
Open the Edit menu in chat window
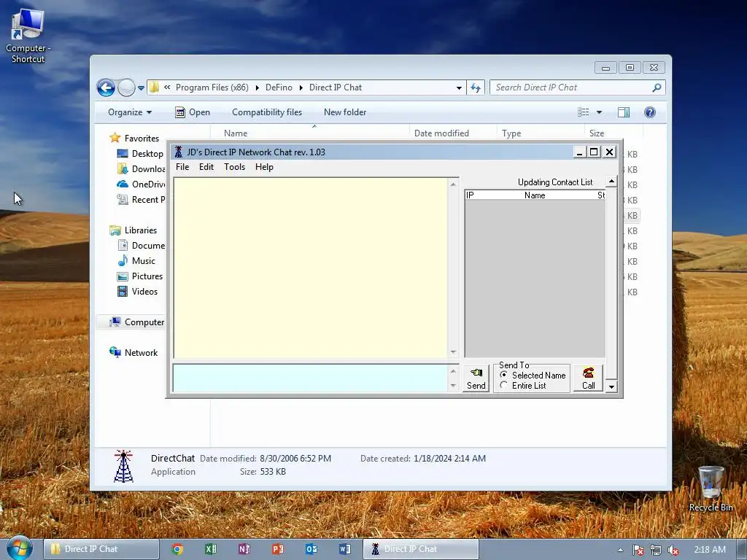point(206,167)
